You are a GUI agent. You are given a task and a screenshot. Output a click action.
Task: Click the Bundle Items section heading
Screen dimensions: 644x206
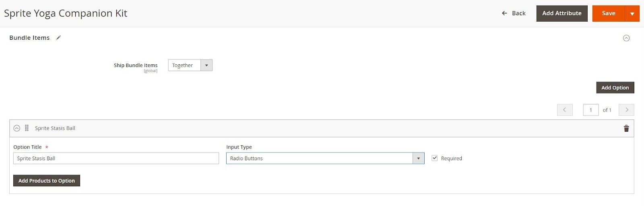[29, 38]
